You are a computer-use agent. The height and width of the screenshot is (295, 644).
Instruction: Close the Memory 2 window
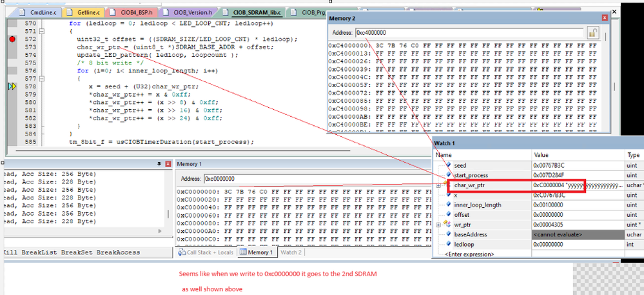pos(604,17)
